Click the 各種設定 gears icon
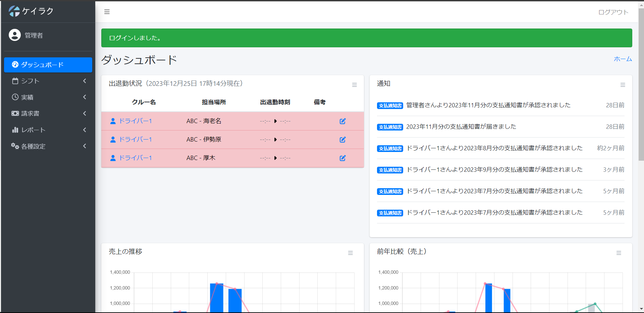The height and width of the screenshot is (313, 644). (x=15, y=146)
